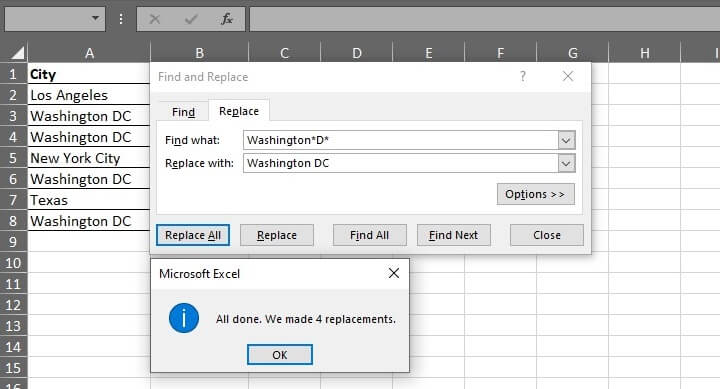Screen dimensions: 720x389
Task: Click the Microsoft Excel message title
Action: 199,274
